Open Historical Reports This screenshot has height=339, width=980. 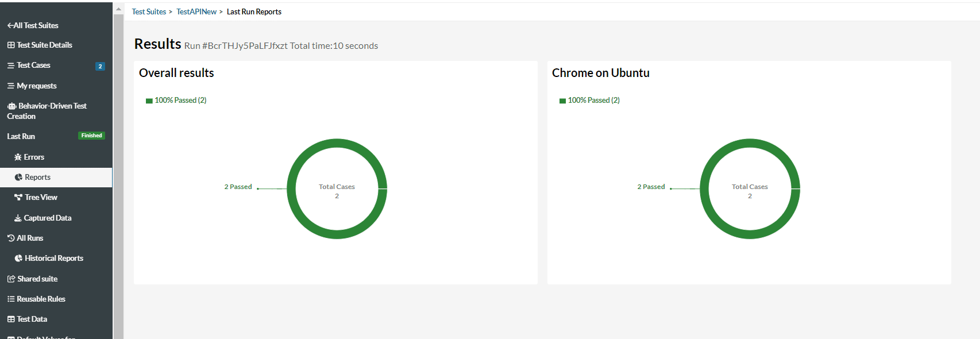(49, 258)
